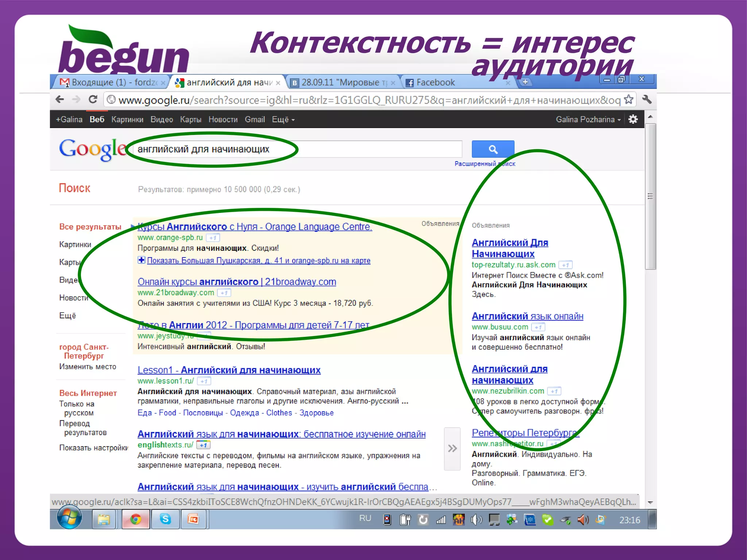Open the Ещё dropdown in top bar

(x=283, y=119)
